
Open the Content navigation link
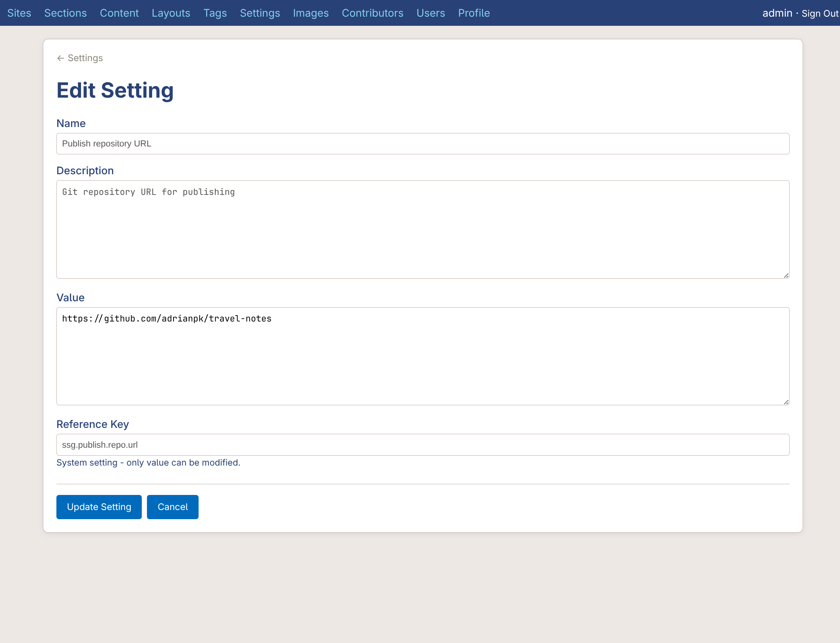pos(119,13)
